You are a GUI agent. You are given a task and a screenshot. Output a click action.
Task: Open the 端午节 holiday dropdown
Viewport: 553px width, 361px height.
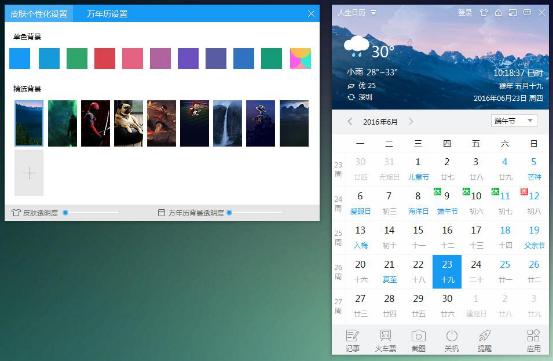tap(514, 121)
